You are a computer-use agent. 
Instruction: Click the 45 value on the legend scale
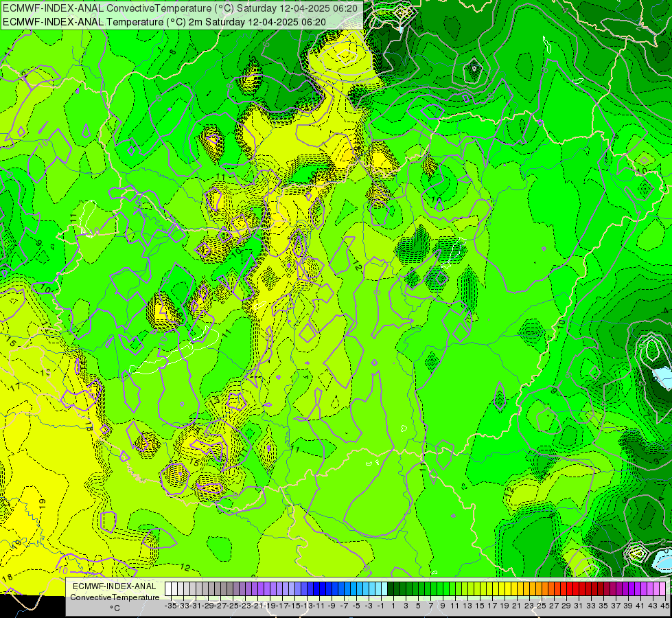(x=665, y=606)
